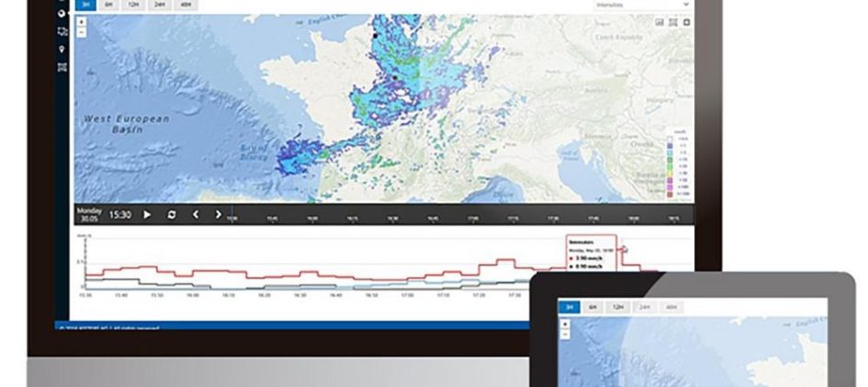Select the 3H tab on the tablet screen
The width and height of the screenshot is (868, 387).
pyautogui.click(x=569, y=307)
